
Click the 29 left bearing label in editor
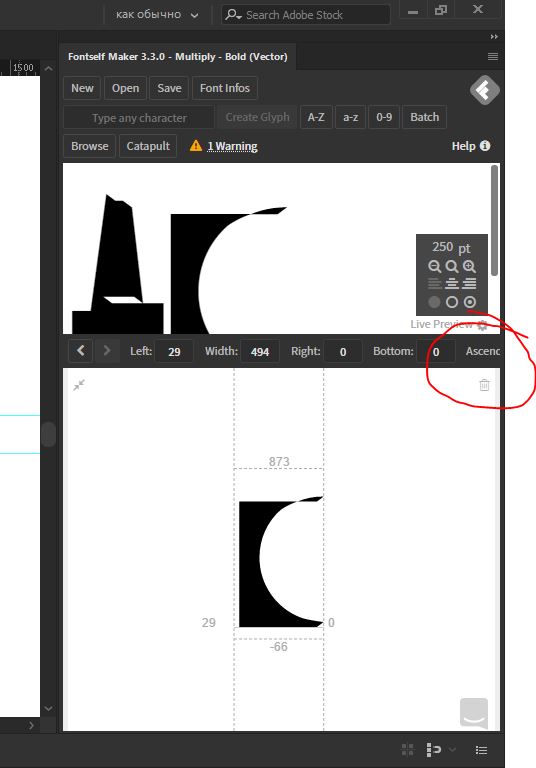click(x=209, y=623)
